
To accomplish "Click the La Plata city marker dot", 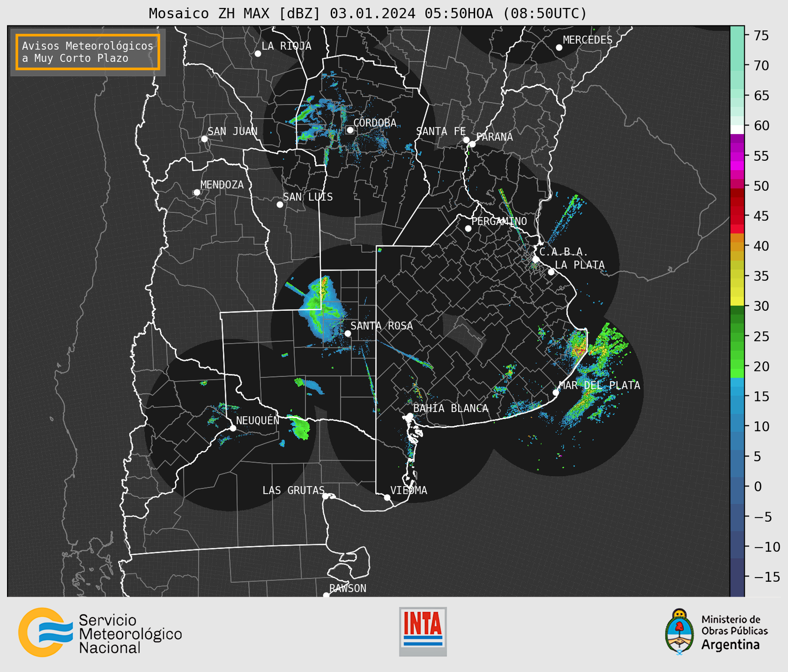I will tap(551, 272).
